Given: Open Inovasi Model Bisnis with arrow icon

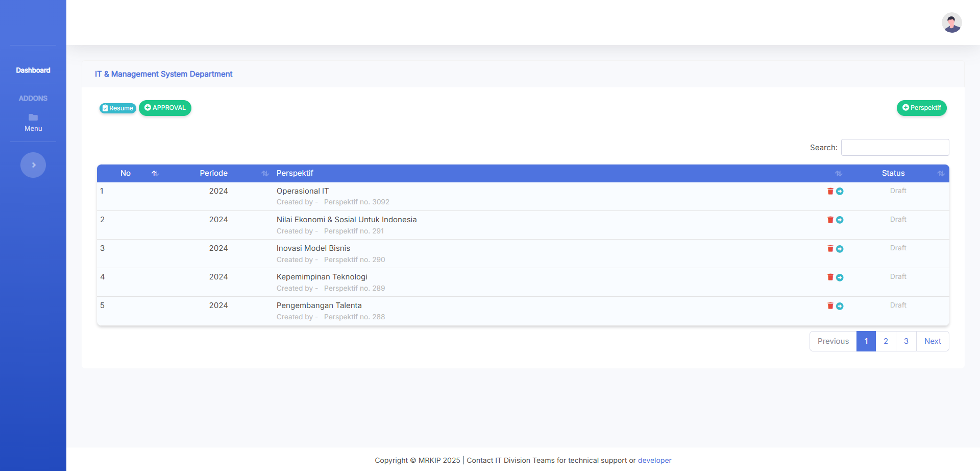Looking at the screenshot, I should pos(840,249).
